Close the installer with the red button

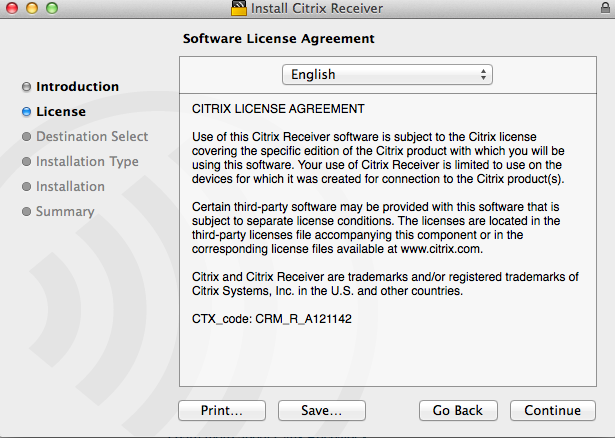coord(10,8)
